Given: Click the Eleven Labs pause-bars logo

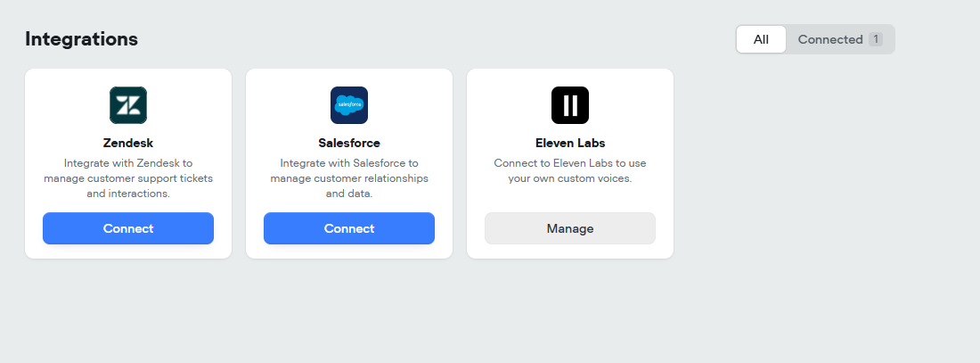Looking at the screenshot, I should [x=570, y=105].
